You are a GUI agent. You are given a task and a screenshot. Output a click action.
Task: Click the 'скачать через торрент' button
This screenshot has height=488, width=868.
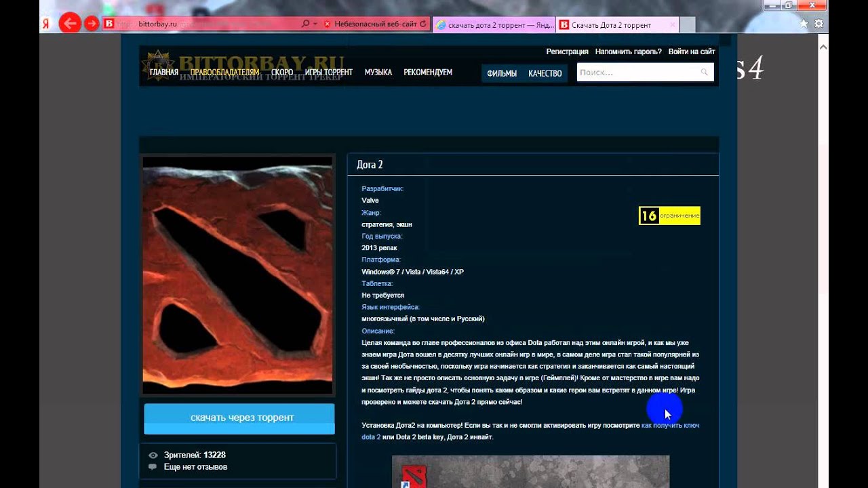pyautogui.click(x=239, y=418)
